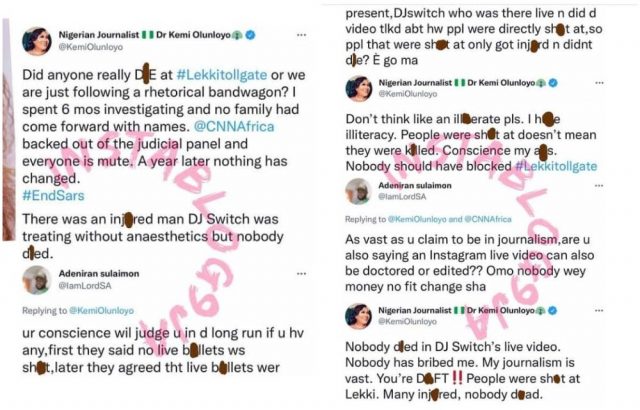
Task: Open @KemiOlunloyo link in left 'Replying to'
Action: (x=102, y=310)
